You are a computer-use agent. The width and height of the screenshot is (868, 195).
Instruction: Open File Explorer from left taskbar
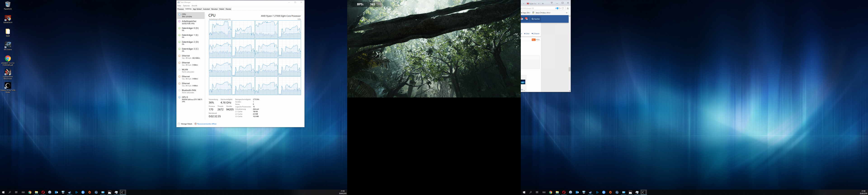36,192
